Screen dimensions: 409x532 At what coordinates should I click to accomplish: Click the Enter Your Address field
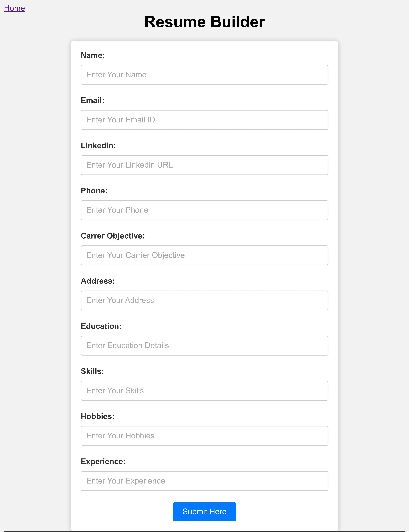tap(204, 300)
